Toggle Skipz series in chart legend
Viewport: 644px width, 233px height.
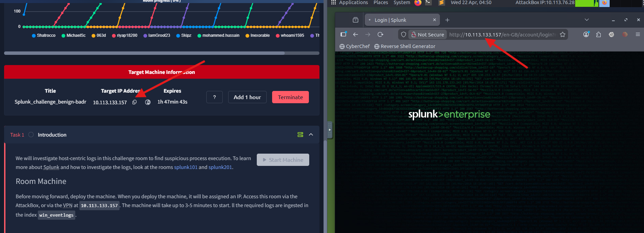pyautogui.click(x=184, y=35)
